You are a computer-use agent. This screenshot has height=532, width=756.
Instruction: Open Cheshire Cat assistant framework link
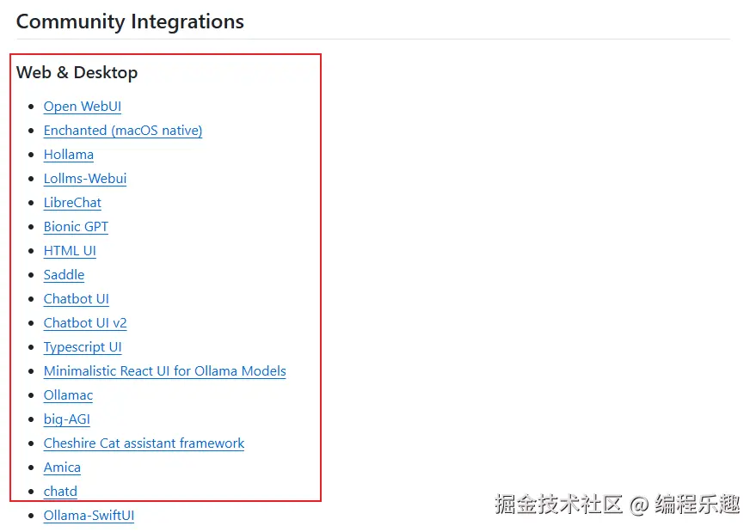click(144, 443)
